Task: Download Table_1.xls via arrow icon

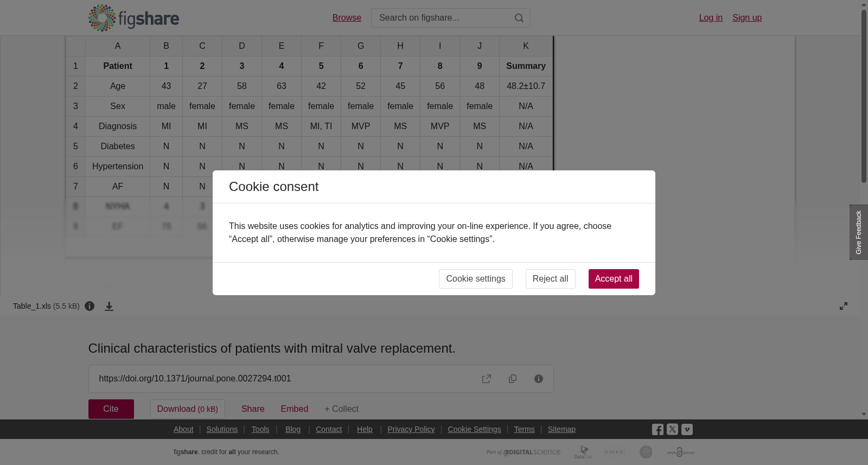Action: 109,306
